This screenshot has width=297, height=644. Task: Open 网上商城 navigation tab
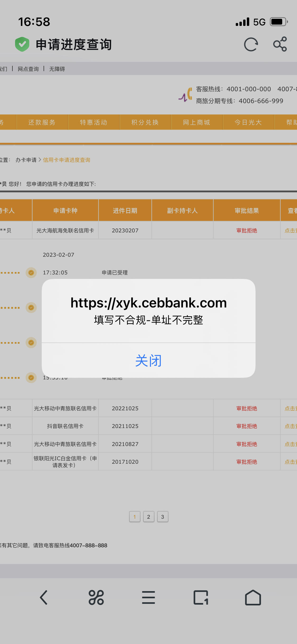[197, 122]
